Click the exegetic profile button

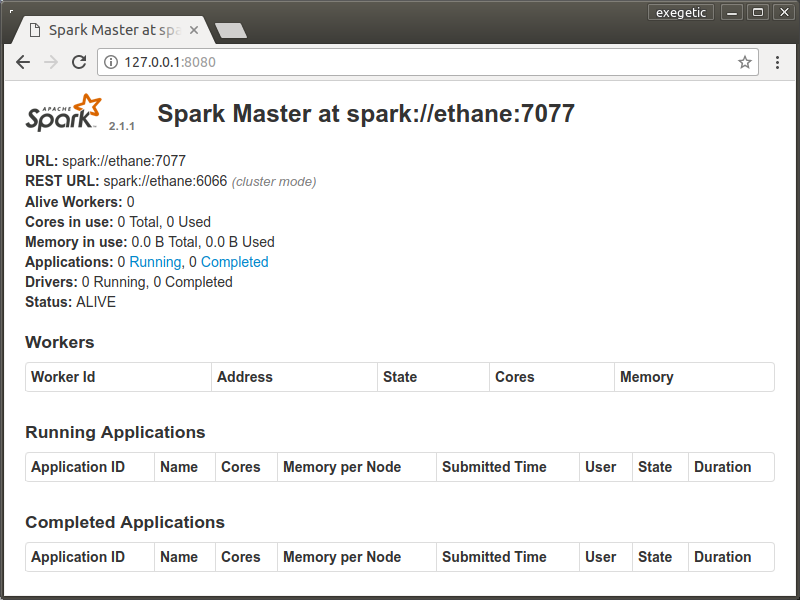[681, 12]
